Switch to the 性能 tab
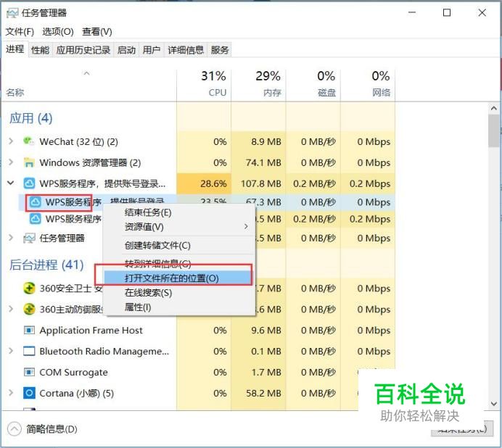 pyautogui.click(x=41, y=50)
